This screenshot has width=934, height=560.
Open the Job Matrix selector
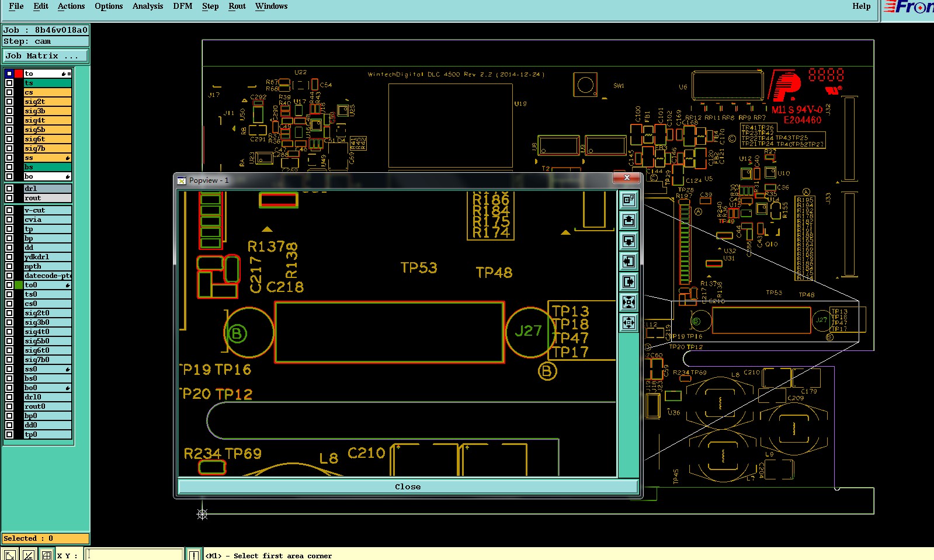point(46,56)
